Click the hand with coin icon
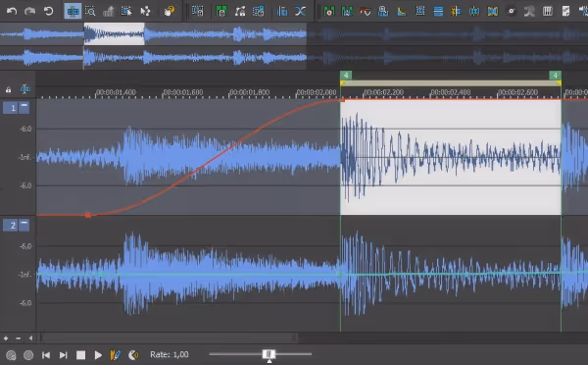 coord(170,11)
